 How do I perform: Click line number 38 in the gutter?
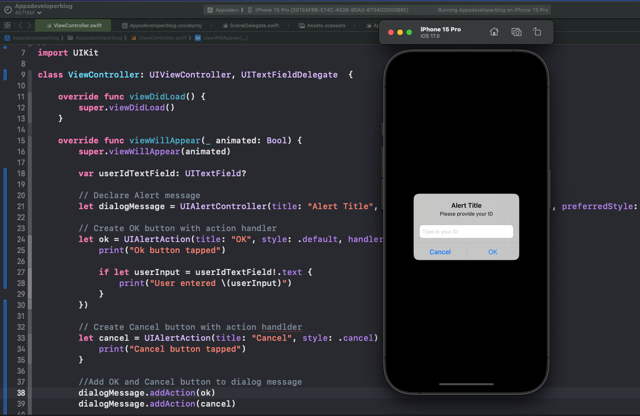[x=21, y=393]
